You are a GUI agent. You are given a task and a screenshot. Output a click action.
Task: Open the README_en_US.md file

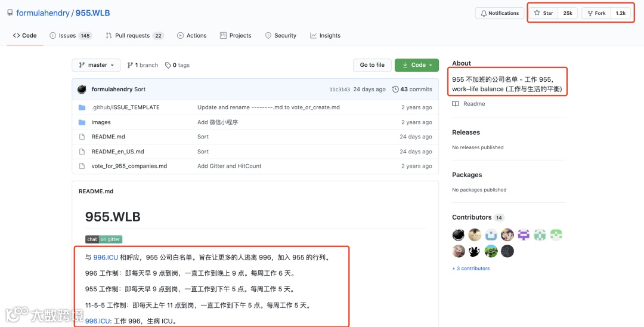point(118,152)
